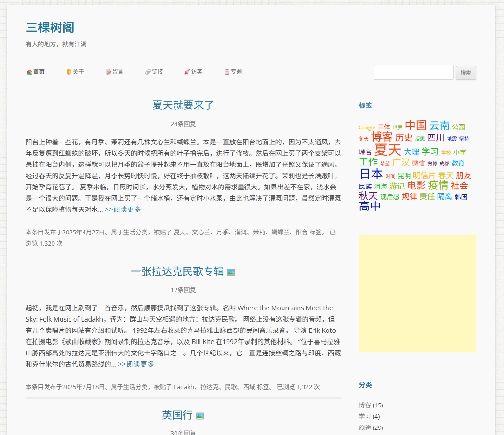The width and height of the screenshot is (504, 435).
Task: Open the post titled 夏天就要来了
Action: pyautogui.click(x=183, y=105)
